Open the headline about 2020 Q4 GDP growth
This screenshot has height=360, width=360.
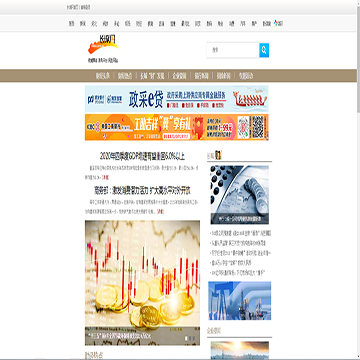[142, 156]
